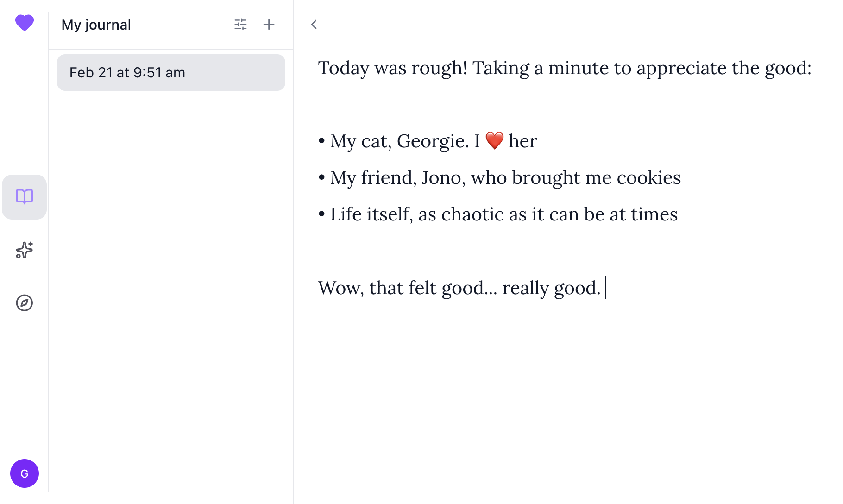843x504 pixels.
Task: Go back using the left chevron arrow
Action: 314,25
